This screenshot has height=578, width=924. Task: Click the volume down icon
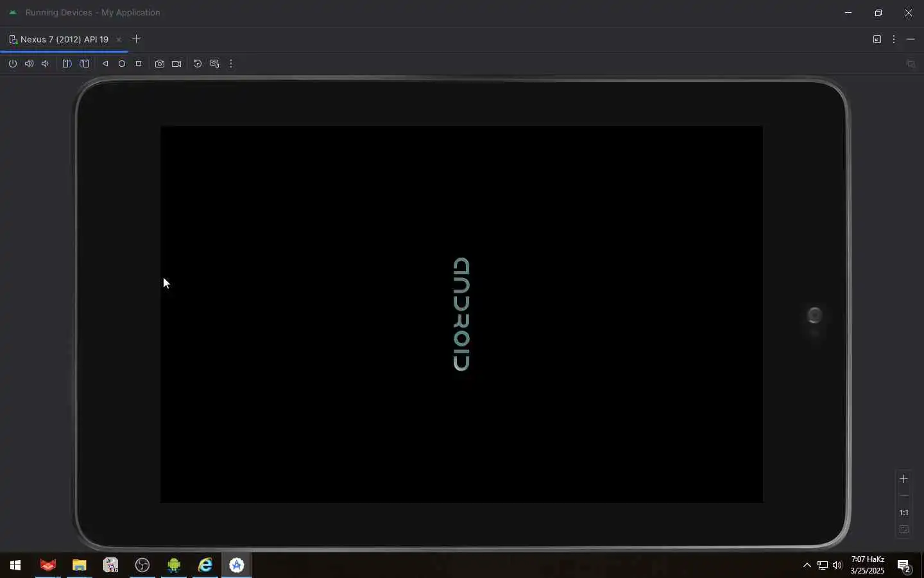click(45, 64)
